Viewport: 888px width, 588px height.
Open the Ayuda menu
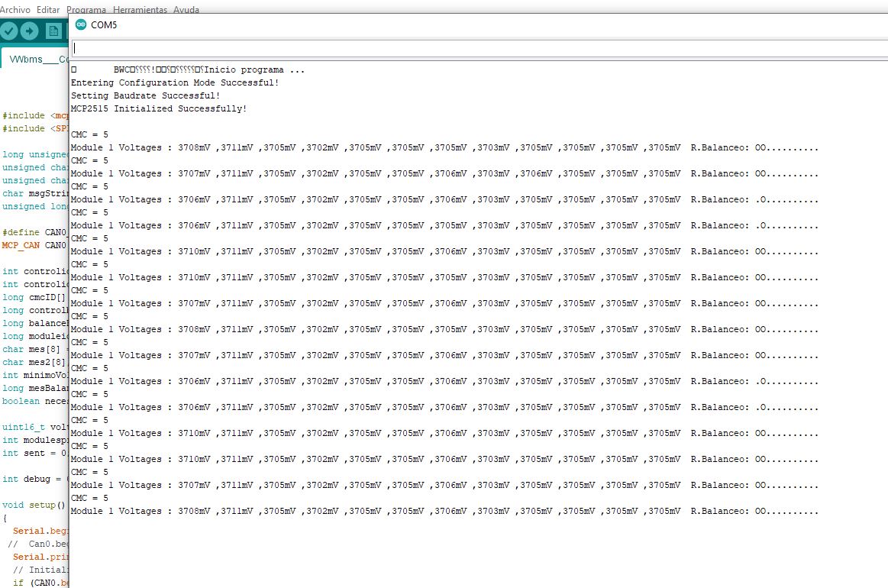(186, 10)
